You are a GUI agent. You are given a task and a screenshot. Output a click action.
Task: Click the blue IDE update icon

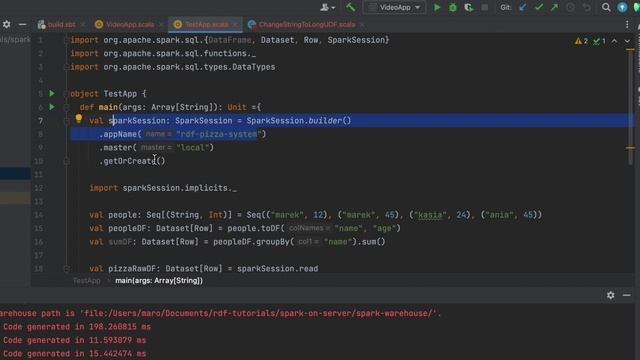tap(622, 7)
